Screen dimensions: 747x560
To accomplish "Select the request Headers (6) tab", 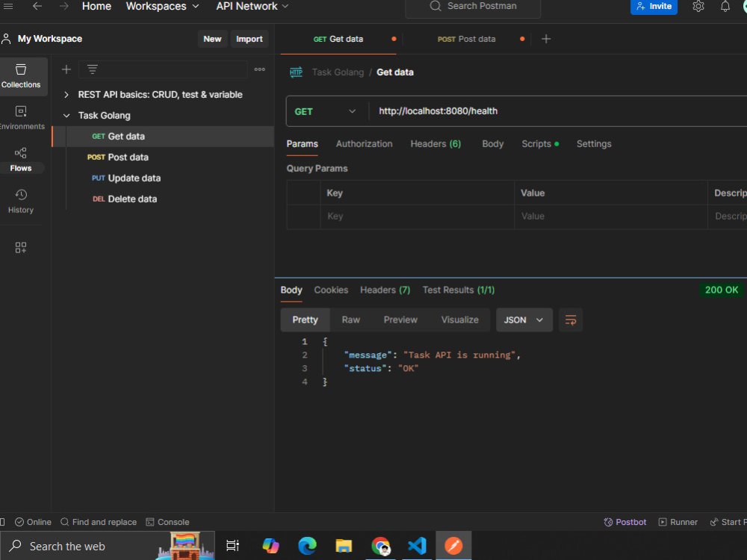I will (436, 144).
